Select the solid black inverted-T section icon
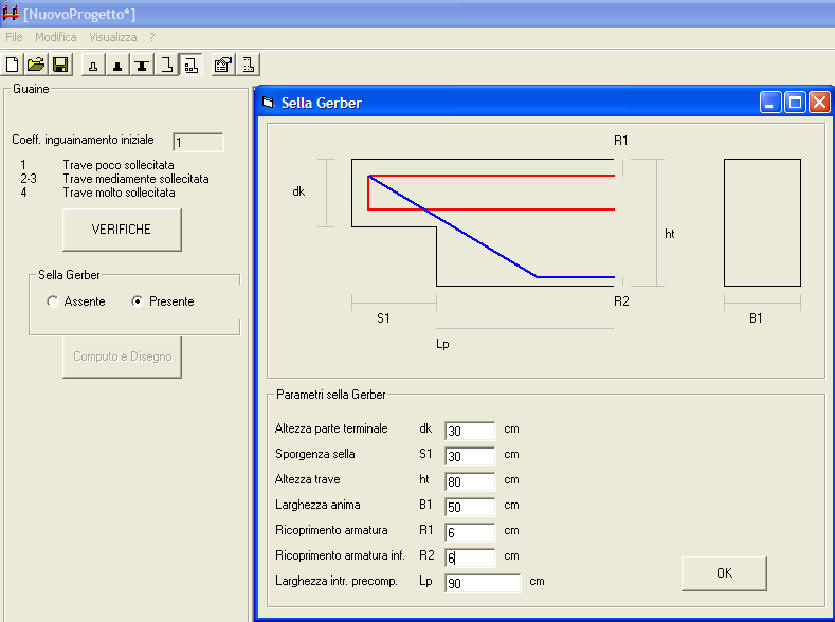Screen dimensions: 835x622 117,65
